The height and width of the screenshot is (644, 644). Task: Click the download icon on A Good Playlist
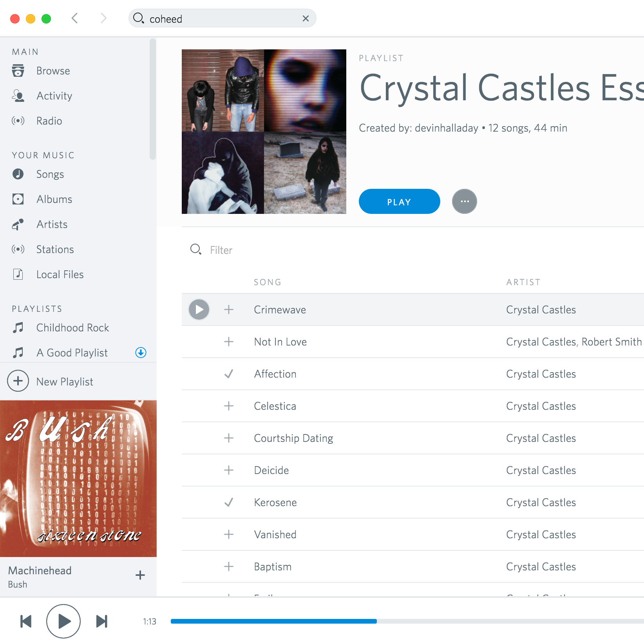141,353
